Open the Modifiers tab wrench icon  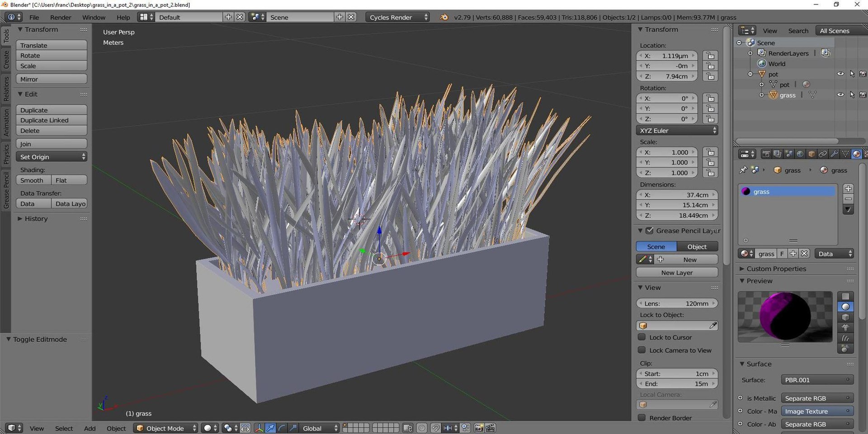pos(834,154)
